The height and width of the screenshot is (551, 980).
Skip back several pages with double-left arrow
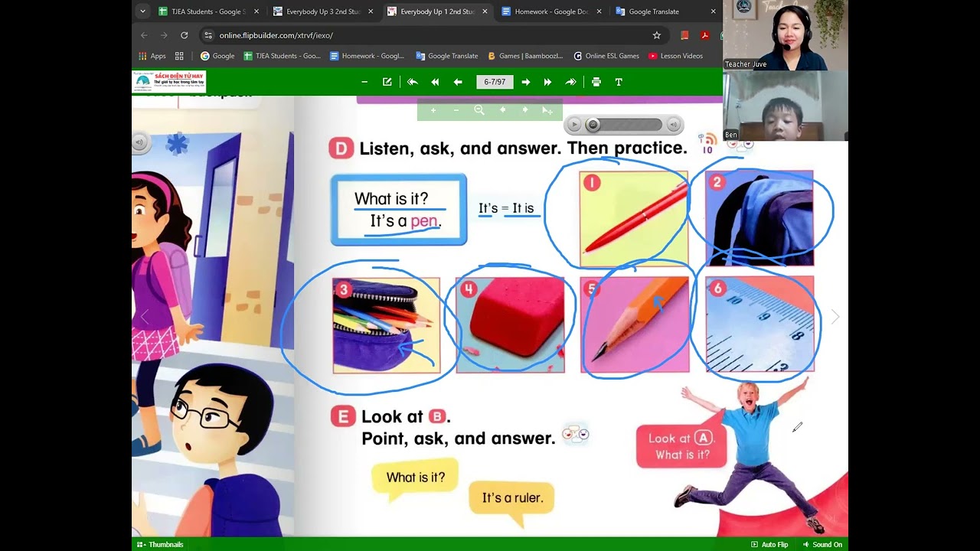[x=435, y=82]
